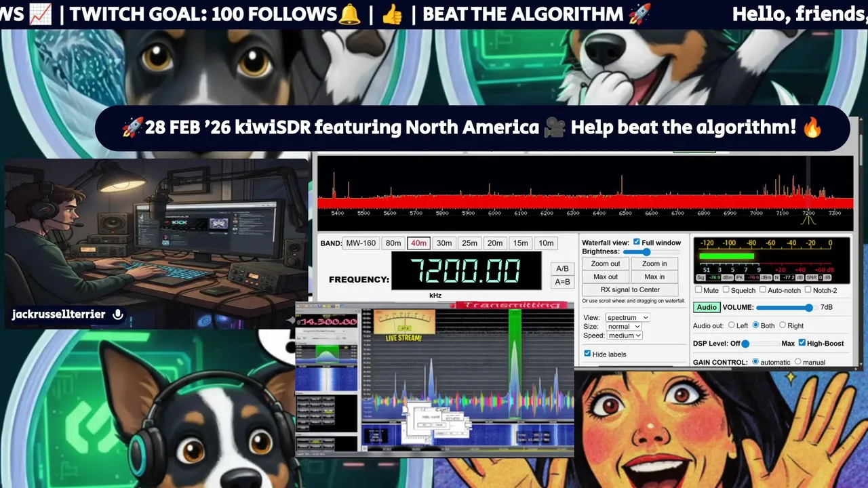868x488 pixels.
Task: Click the 5400 mark on frequency scale
Action: (x=338, y=213)
